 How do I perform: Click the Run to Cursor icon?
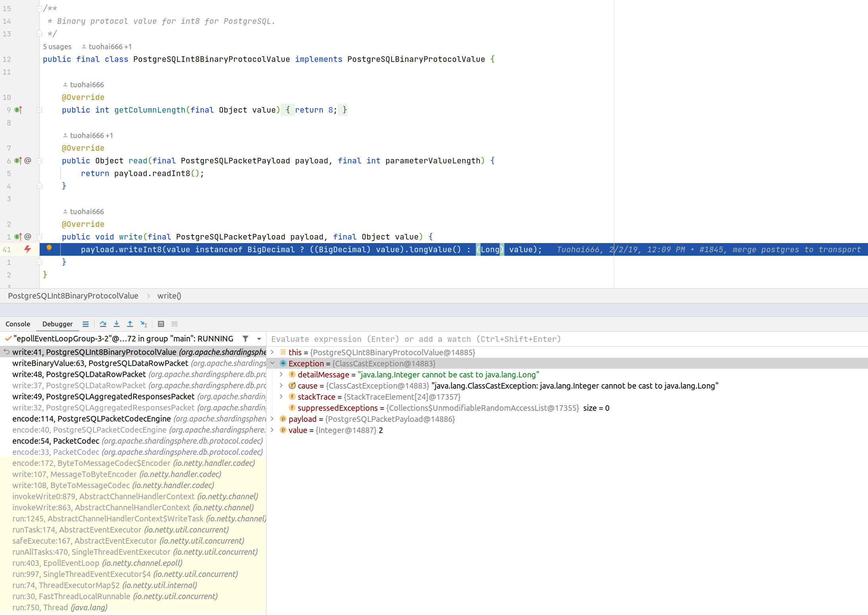pyautogui.click(x=144, y=324)
